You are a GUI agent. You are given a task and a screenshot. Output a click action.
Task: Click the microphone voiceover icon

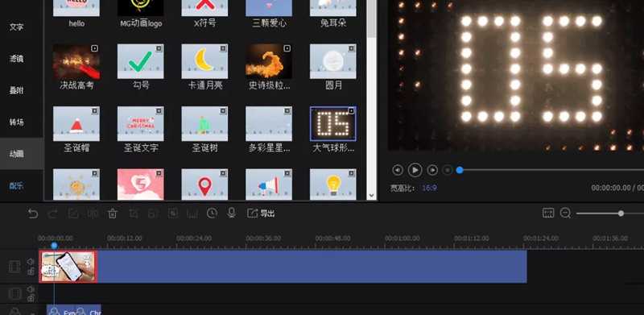coord(232,213)
